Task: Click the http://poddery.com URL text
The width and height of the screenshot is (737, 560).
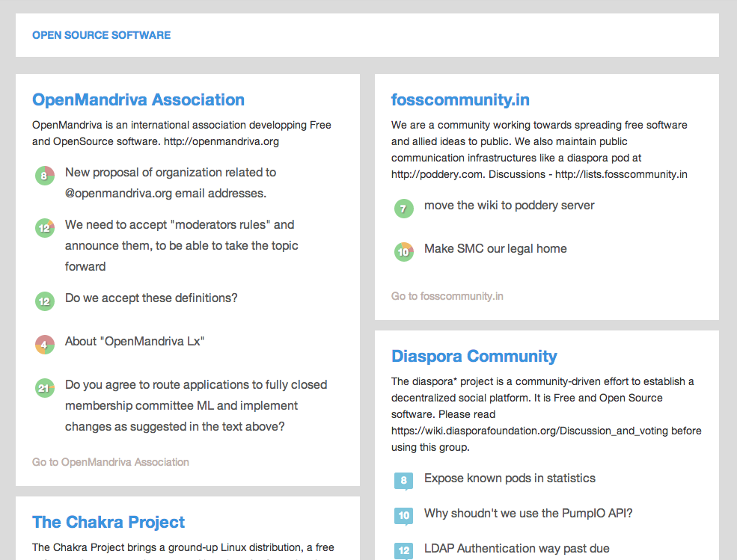Action: (x=437, y=174)
